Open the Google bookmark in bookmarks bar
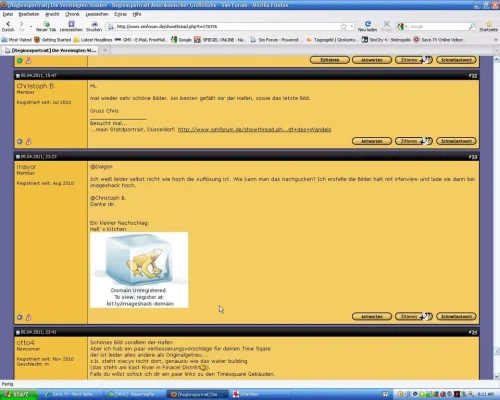The width and height of the screenshot is (500, 400). click(x=181, y=40)
